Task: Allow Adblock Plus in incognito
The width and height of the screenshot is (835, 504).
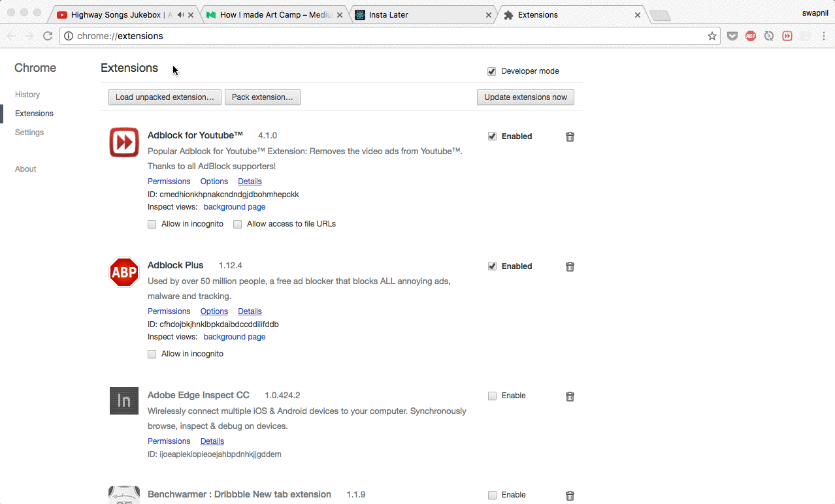Action: coord(152,354)
